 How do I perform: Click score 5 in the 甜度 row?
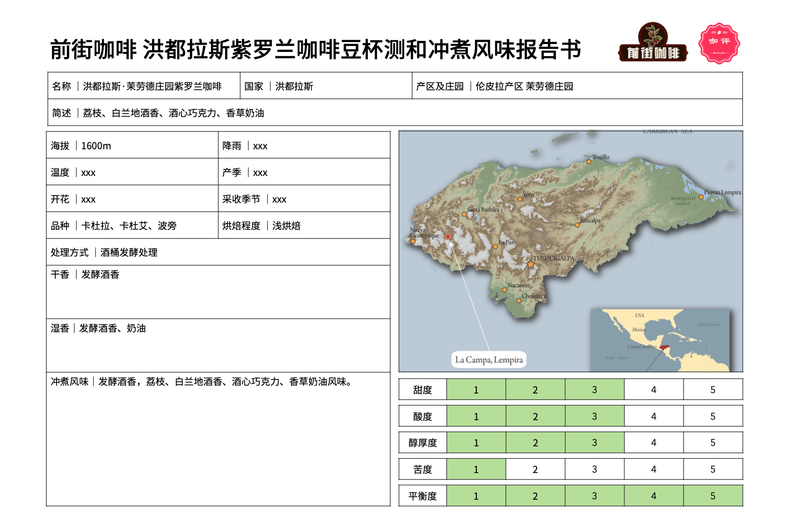pos(713,389)
